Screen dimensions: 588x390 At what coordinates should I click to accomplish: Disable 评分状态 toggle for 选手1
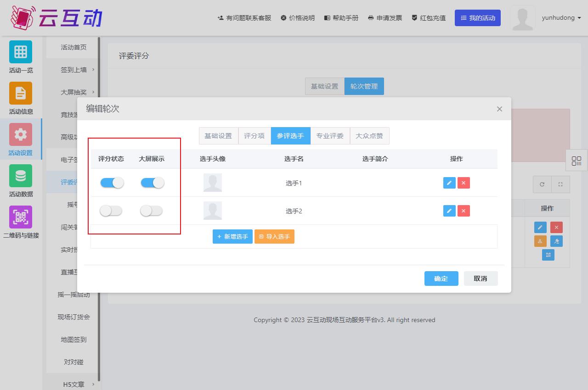click(112, 183)
